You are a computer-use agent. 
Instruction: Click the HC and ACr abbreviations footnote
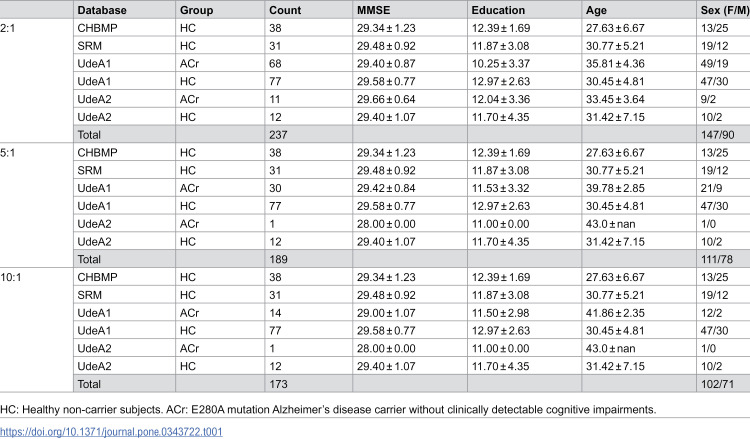pos(328,410)
